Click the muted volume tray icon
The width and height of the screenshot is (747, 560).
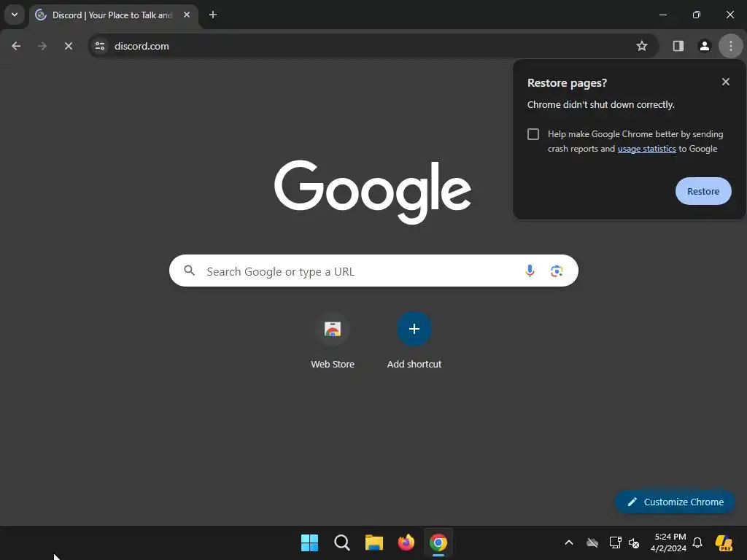pyautogui.click(x=634, y=542)
